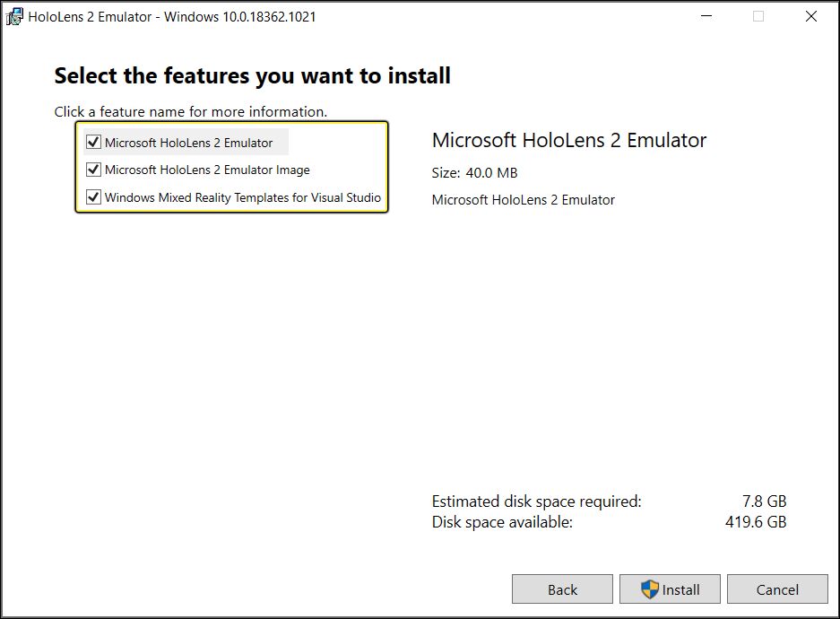The image size is (840, 619).
Task: Disable Windows Mixed Reality Templates for Visual Studio
Action: pyautogui.click(x=96, y=197)
